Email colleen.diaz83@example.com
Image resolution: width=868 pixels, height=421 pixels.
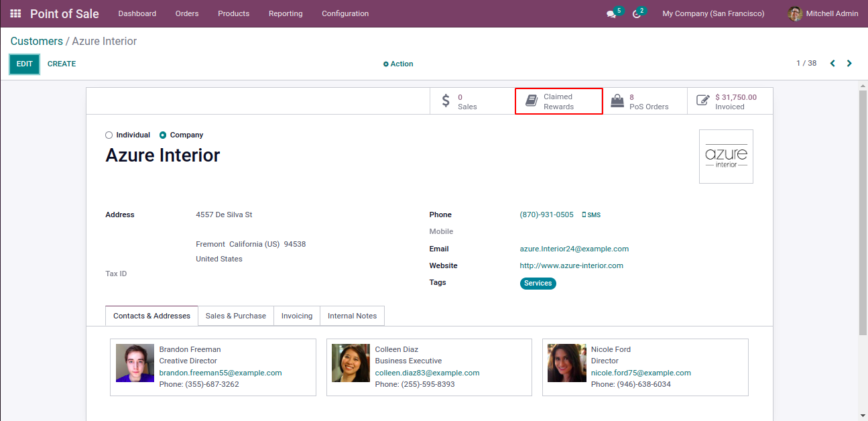[428, 373]
